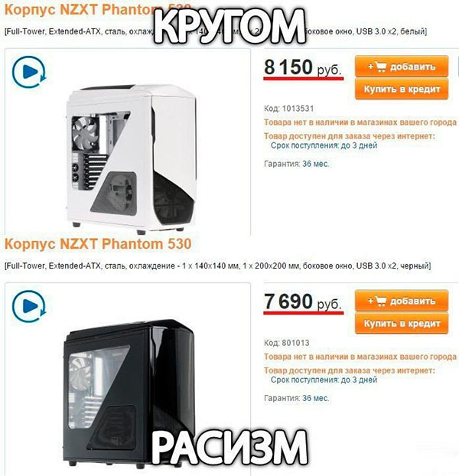Click the cart icon on the lower добавить button
Image resolution: width=459 pixels, height=476 pixels.
(x=380, y=301)
